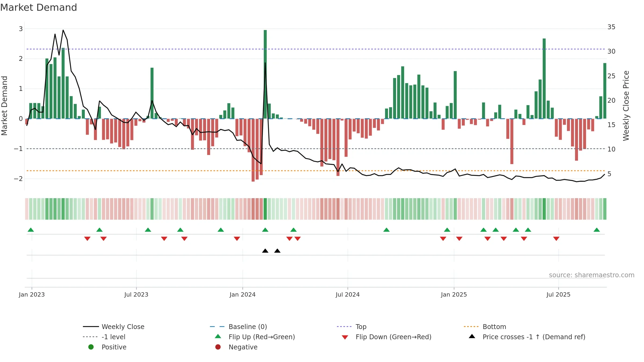Image resolution: width=644 pixels, height=362 pixels.
Task: Click the red Flip Down triangle legend icon
Action: (345, 337)
